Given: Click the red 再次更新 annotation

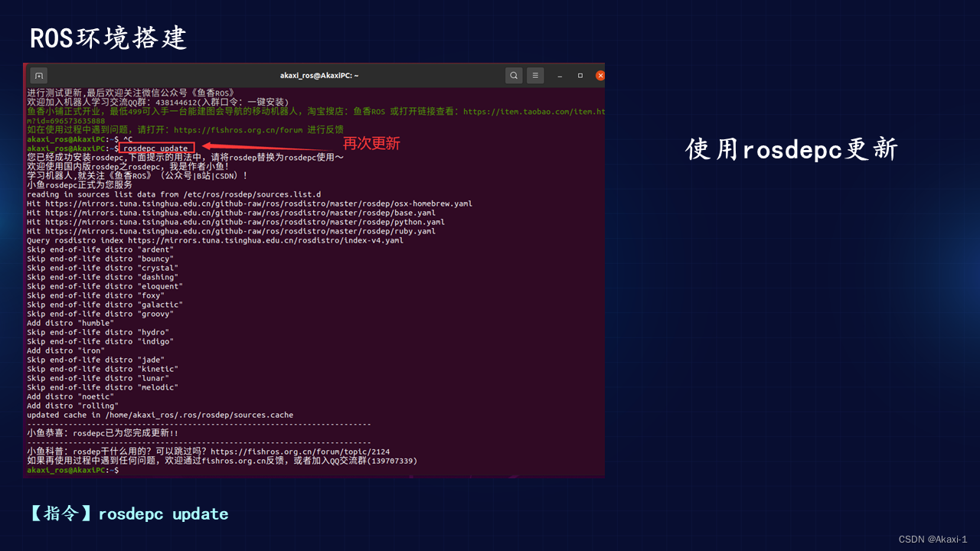Looking at the screenshot, I should [x=371, y=143].
